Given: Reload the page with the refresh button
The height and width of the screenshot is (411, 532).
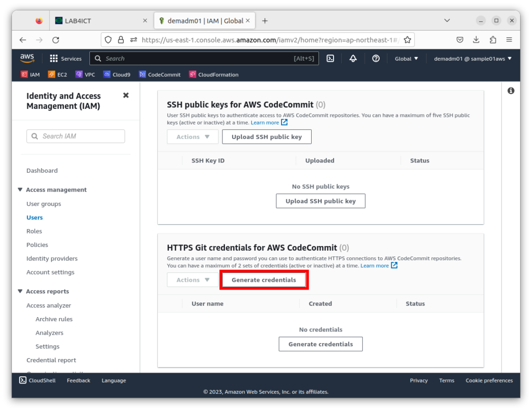Looking at the screenshot, I should 56,40.
